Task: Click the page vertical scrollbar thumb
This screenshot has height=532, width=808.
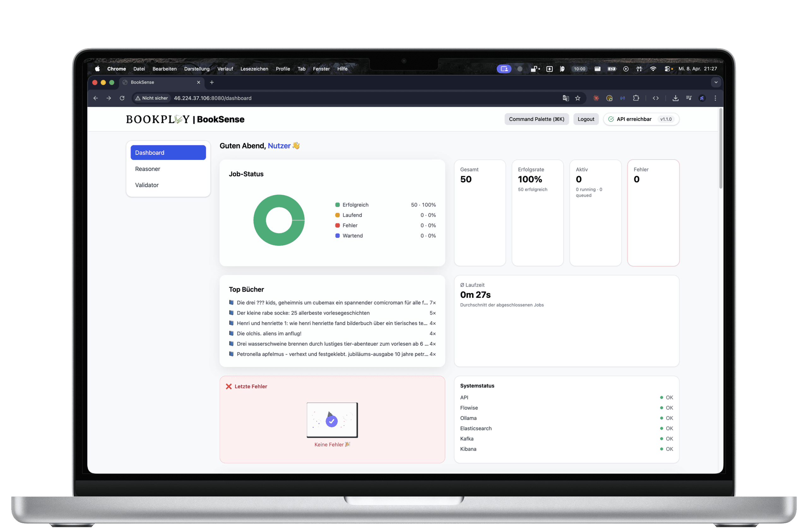Action: pos(720,148)
